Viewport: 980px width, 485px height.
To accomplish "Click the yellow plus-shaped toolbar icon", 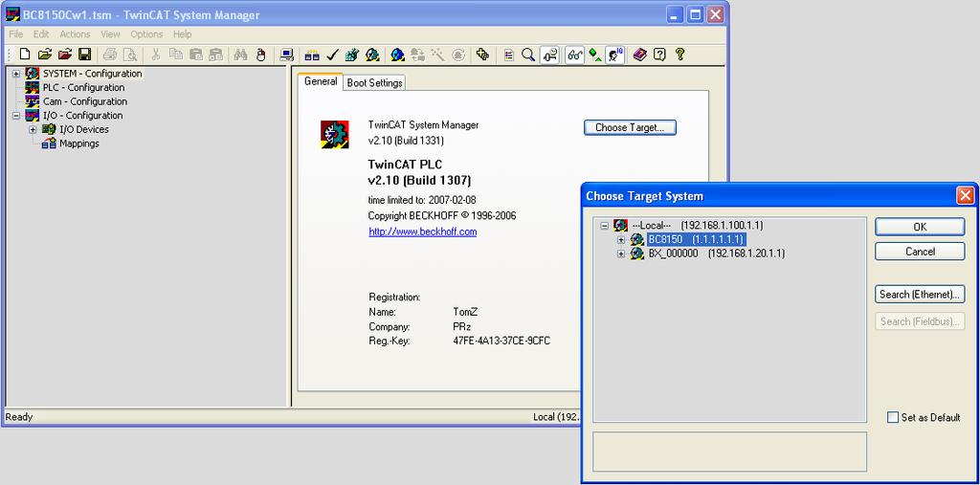I will [x=482, y=55].
